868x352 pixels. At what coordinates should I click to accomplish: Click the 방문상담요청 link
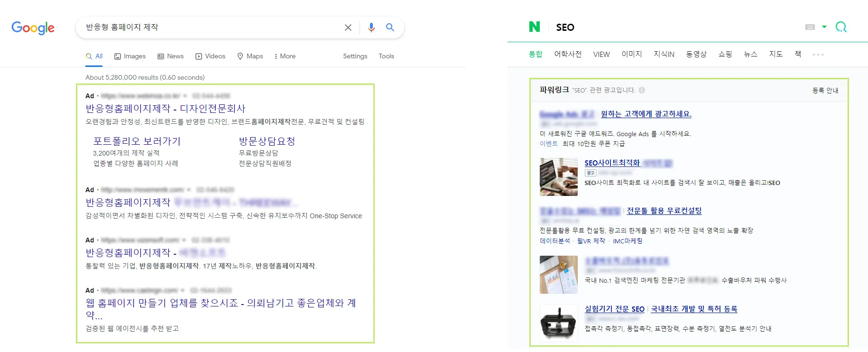tap(267, 141)
